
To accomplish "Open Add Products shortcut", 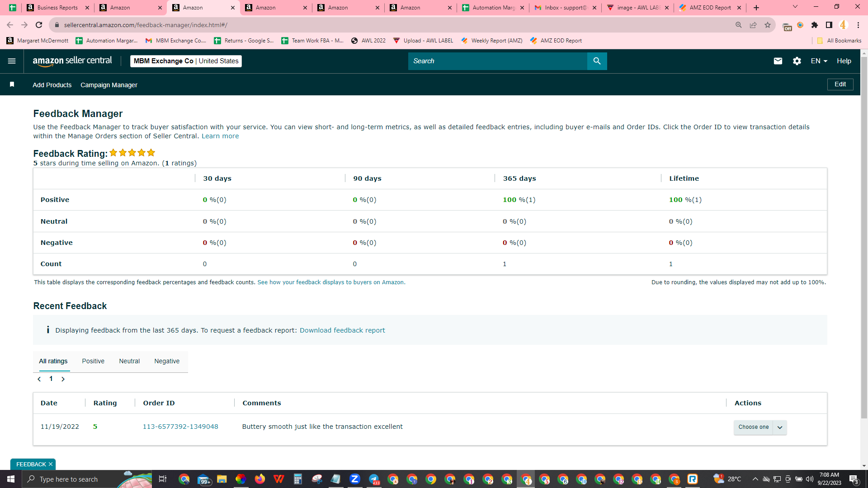I will point(52,85).
